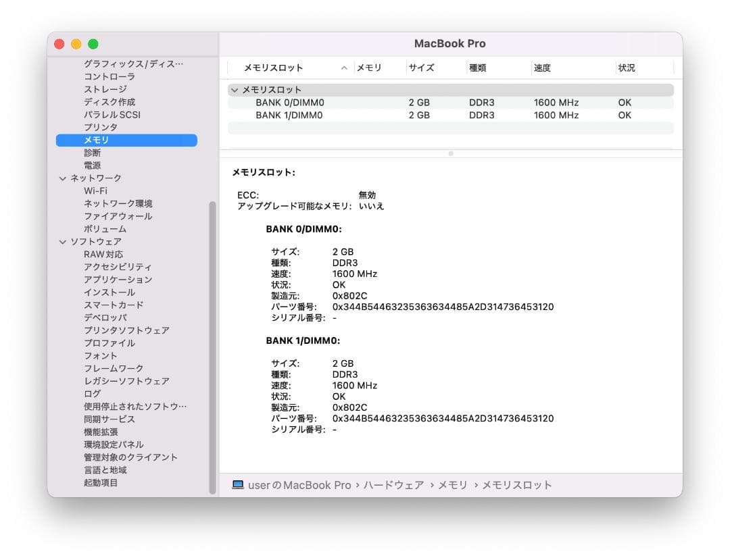Viewport: 730px width, 560px height.
Task: Select インストール in the sidebar
Action: coord(109,292)
